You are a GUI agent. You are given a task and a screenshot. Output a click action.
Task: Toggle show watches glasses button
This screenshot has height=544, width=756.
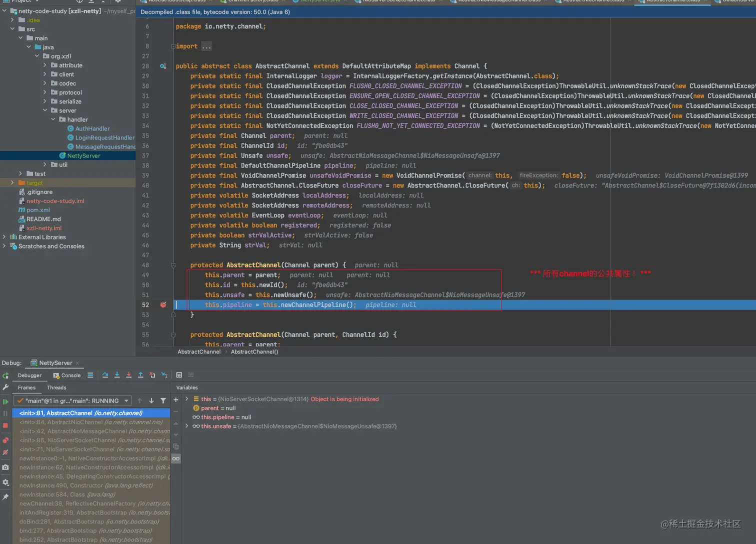pos(176,458)
